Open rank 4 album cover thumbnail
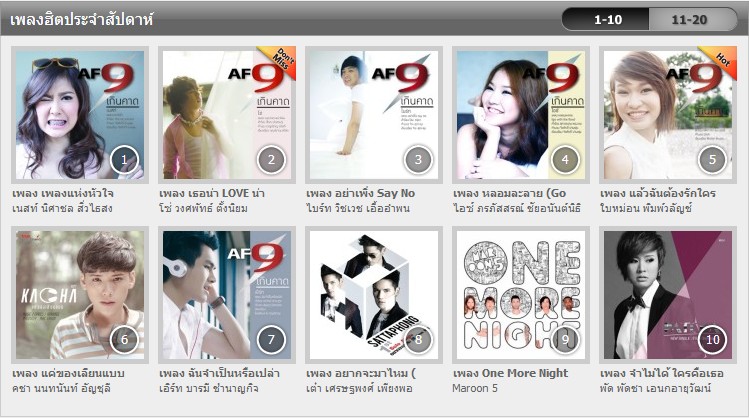 pyautogui.click(x=521, y=115)
